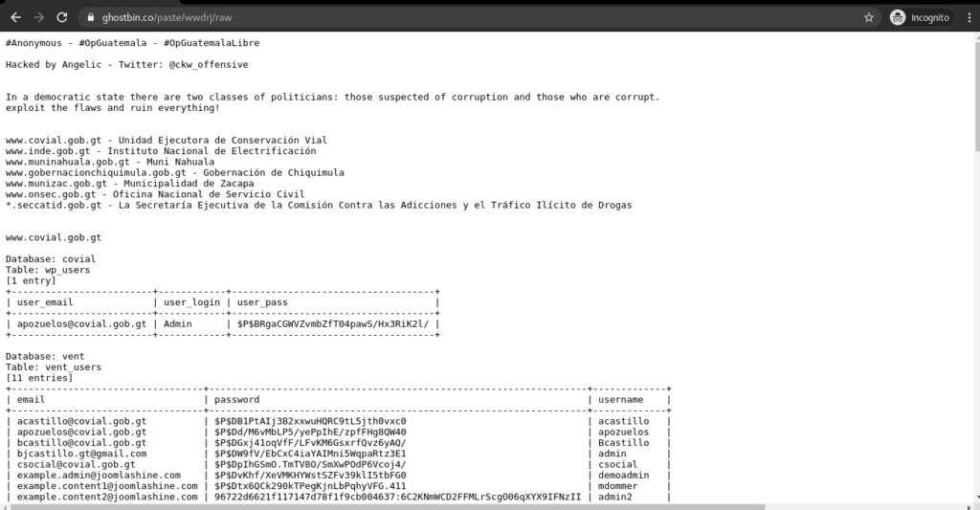Click the scroll-down arrow of vertical scrollbar

tap(976, 499)
